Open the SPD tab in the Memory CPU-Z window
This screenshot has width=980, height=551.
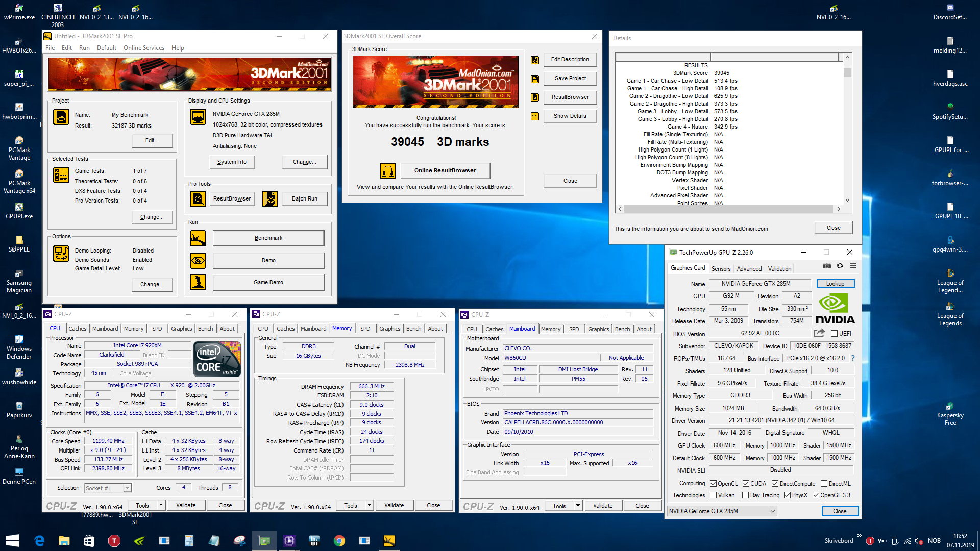(x=365, y=329)
